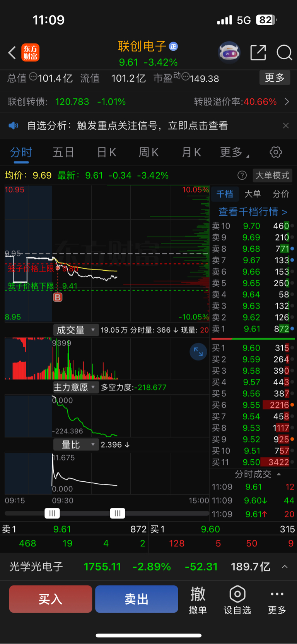Screen dimensions: 297x644
Task: Tap the share export icon
Action: pyautogui.click(x=258, y=52)
